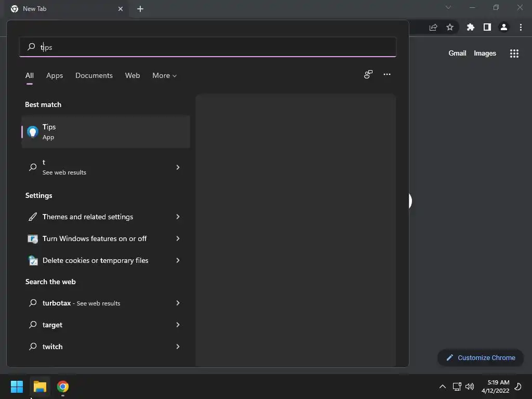Click the search box containing tips
The width and height of the screenshot is (532, 399).
[x=208, y=47]
